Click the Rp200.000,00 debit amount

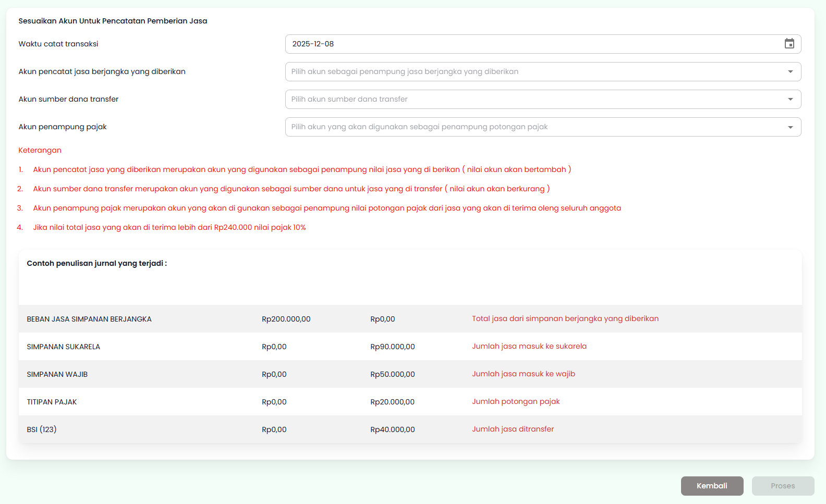click(286, 319)
